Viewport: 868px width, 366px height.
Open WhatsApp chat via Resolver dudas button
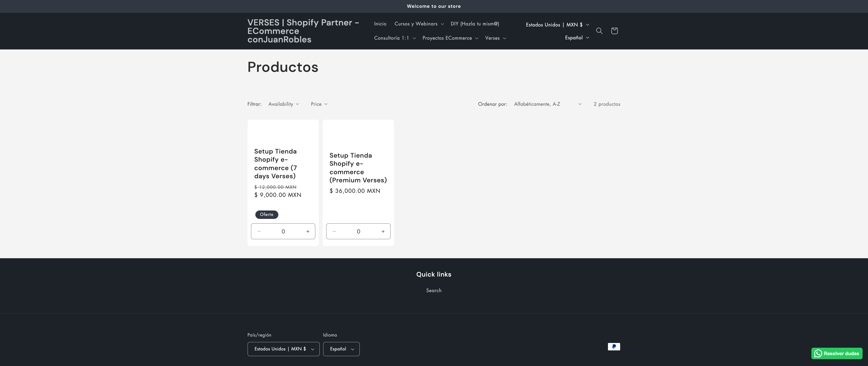pos(837,353)
